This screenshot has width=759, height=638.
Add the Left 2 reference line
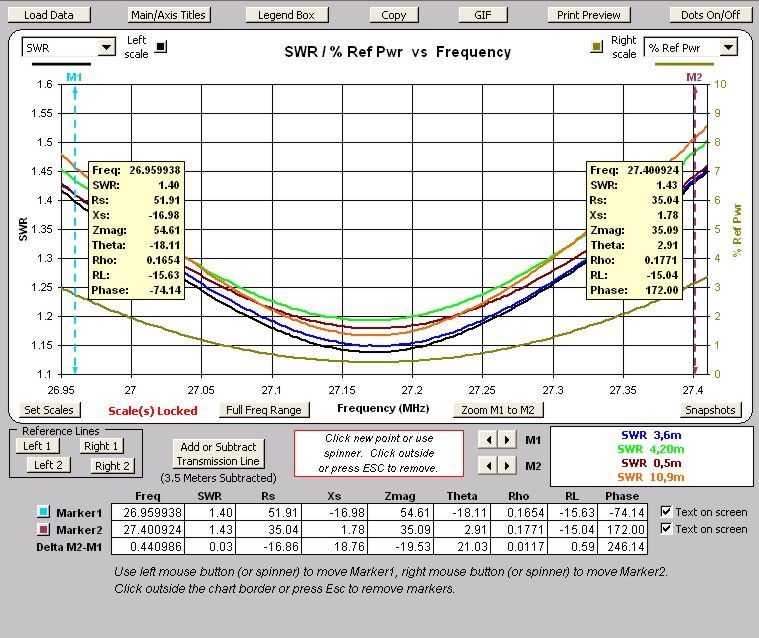point(48,465)
